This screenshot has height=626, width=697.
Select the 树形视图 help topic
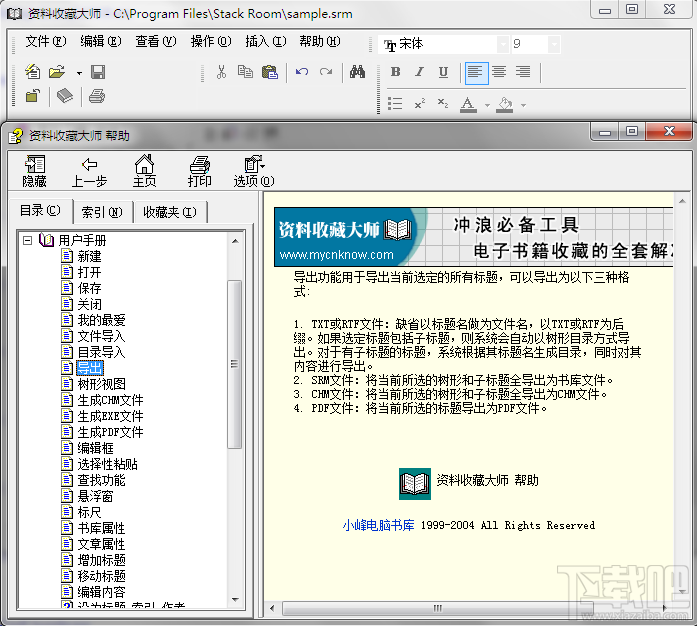(x=101, y=384)
